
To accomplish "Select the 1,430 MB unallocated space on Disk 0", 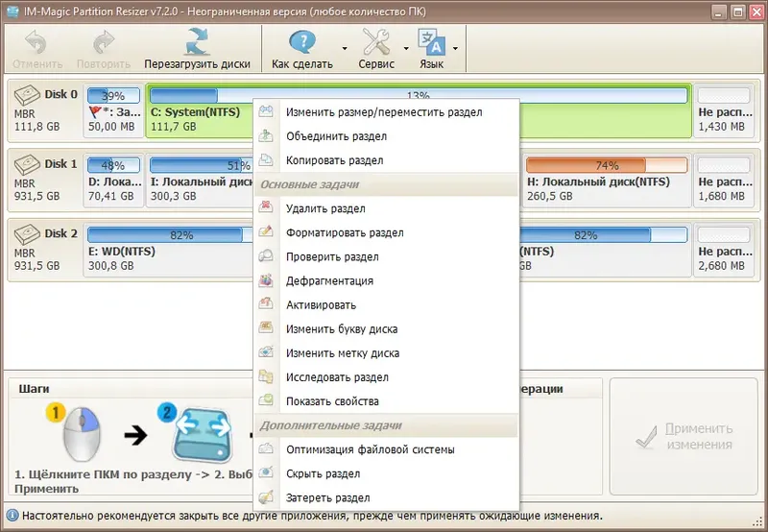I will pos(724,109).
